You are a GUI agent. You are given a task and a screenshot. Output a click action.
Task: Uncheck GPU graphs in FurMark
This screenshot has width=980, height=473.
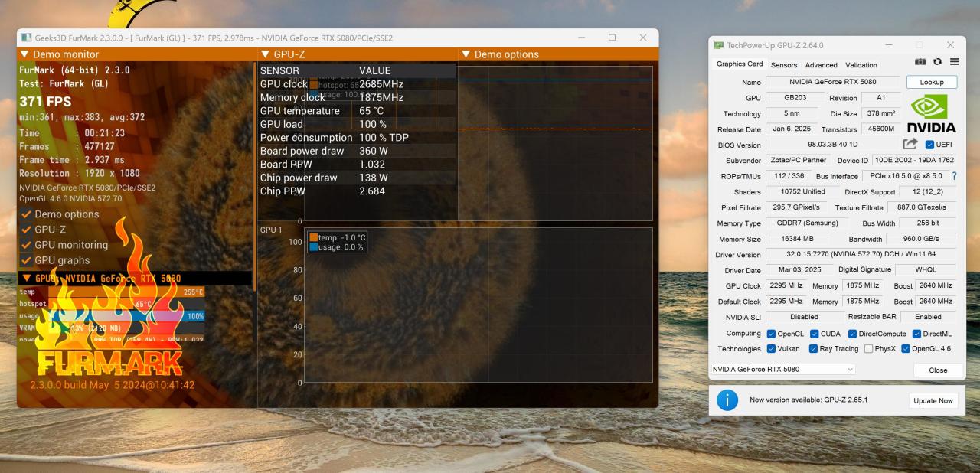[x=26, y=260]
